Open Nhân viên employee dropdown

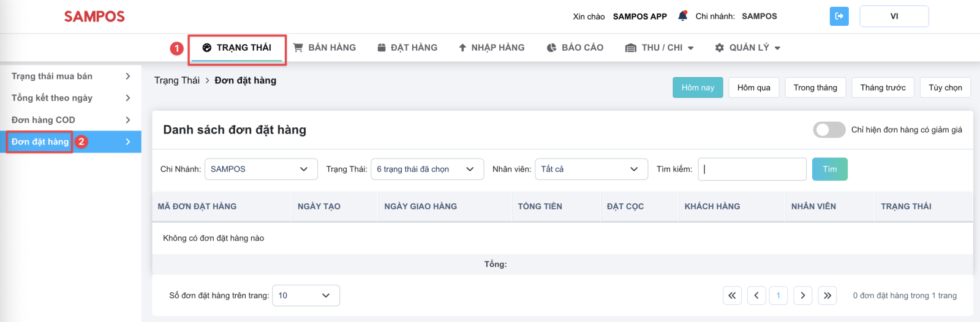[592, 169]
